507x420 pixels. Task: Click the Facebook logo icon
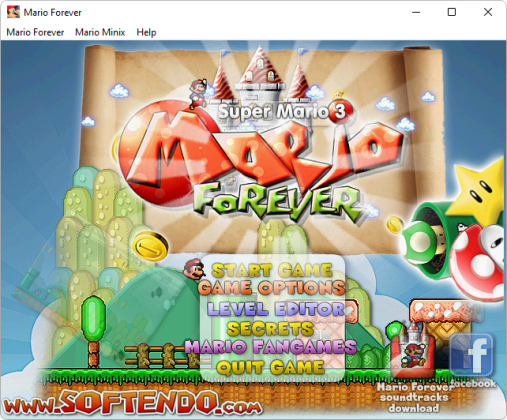click(471, 355)
